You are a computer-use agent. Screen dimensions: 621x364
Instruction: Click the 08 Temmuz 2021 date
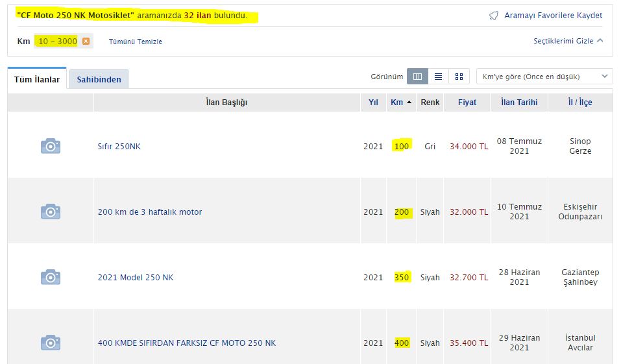point(519,146)
